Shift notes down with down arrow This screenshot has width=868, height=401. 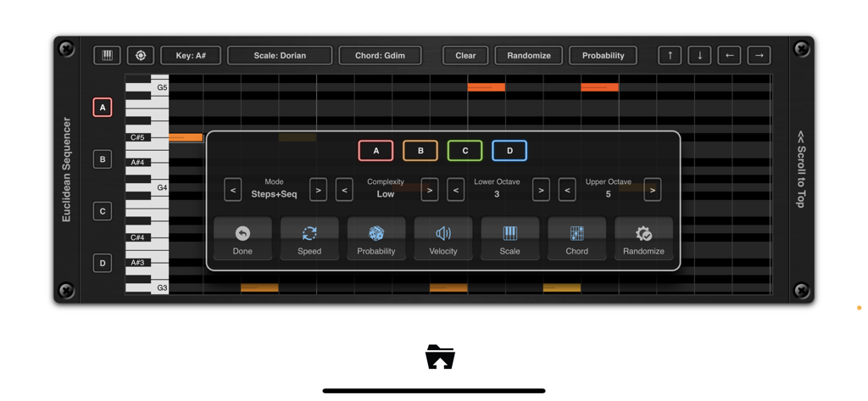point(699,55)
